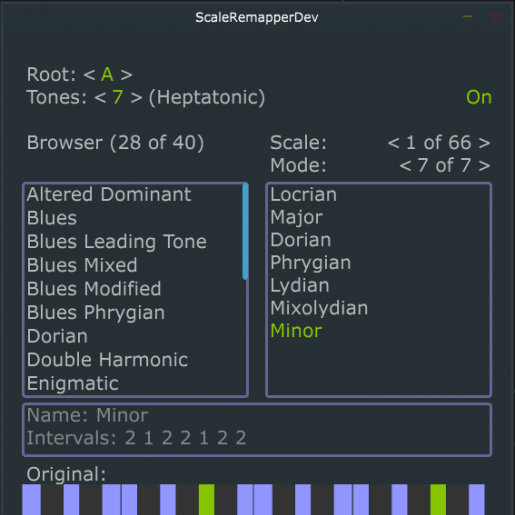Select Double Harmonic from browser list
The height and width of the screenshot is (515, 515).
[x=107, y=360]
